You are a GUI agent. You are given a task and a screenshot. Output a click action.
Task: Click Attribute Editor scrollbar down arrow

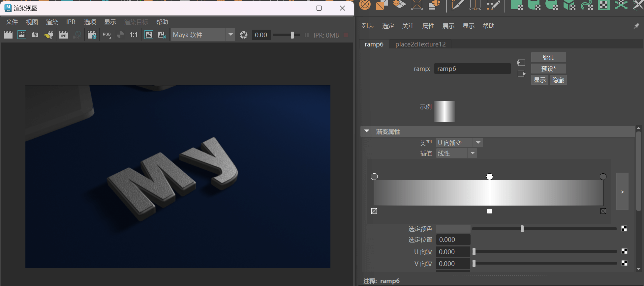click(x=639, y=269)
